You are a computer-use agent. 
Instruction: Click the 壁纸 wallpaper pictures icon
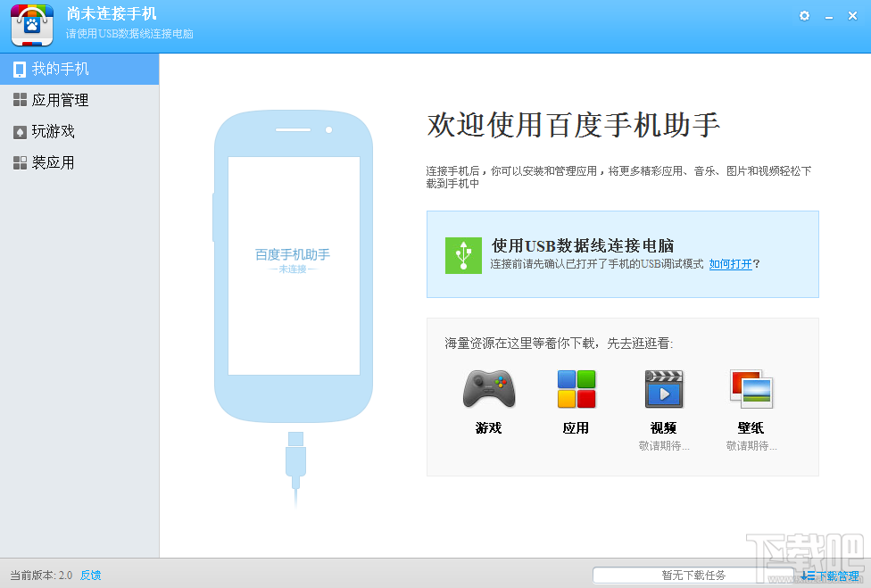[x=751, y=389]
